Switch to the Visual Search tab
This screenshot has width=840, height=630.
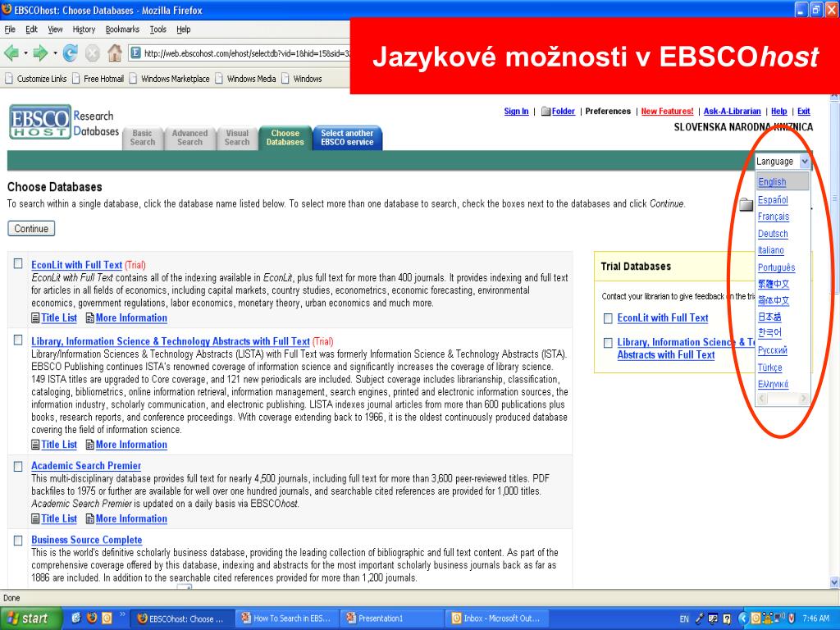[x=237, y=138]
